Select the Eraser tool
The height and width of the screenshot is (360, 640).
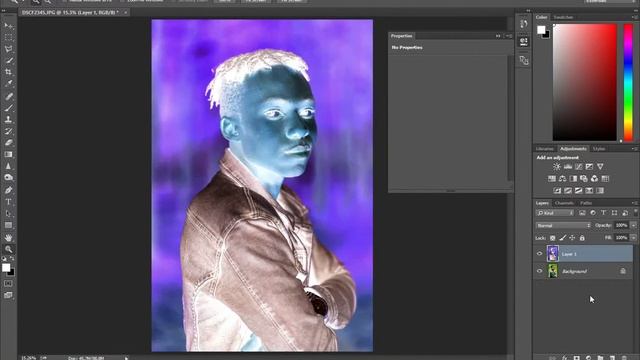coord(9,142)
